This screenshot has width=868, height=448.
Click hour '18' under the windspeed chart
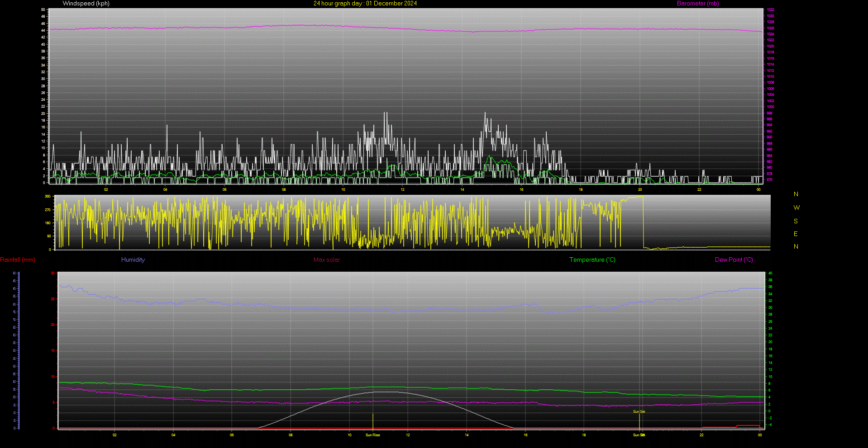pyautogui.click(x=581, y=189)
